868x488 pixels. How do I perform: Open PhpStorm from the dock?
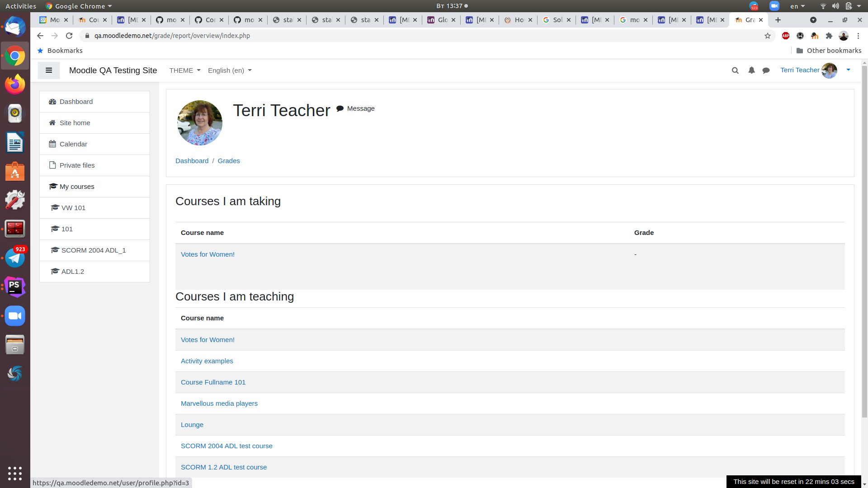click(x=15, y=287)
